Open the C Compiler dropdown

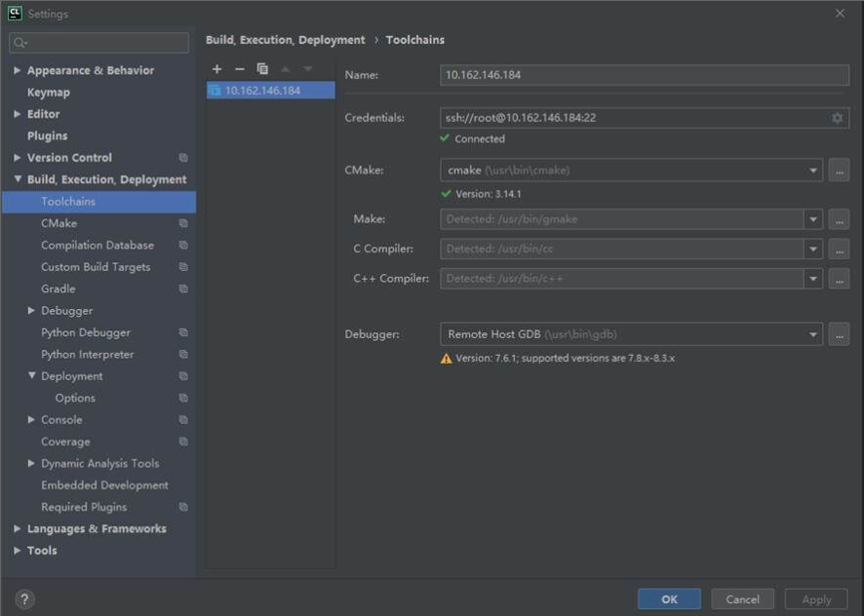[x=813, y=250]
